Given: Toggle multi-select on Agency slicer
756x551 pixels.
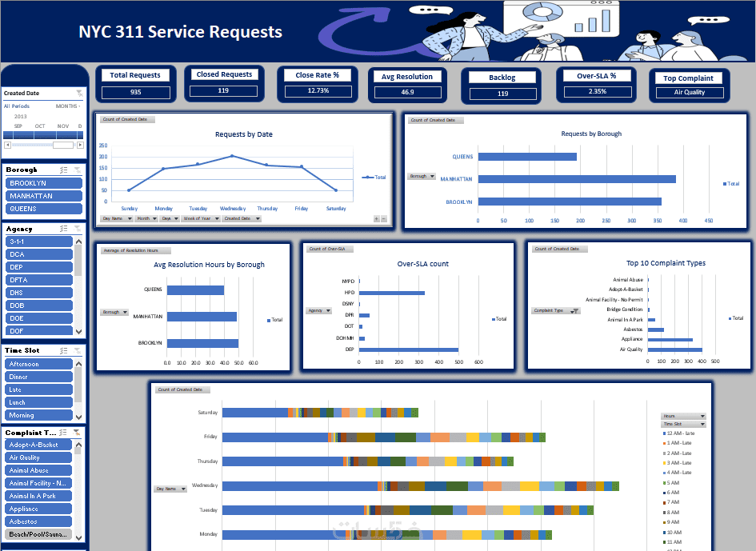Looking at the screenshot, I should click(x=64, y=229).
